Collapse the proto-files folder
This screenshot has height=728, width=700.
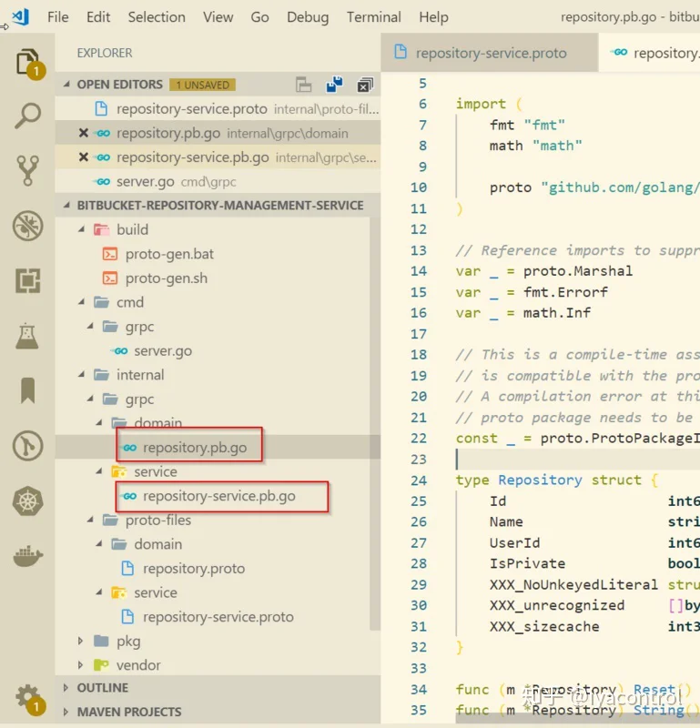(x=91, y=520)
